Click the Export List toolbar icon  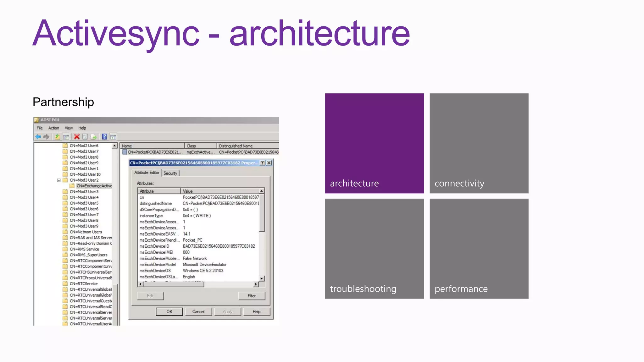(x=93, y=137)
